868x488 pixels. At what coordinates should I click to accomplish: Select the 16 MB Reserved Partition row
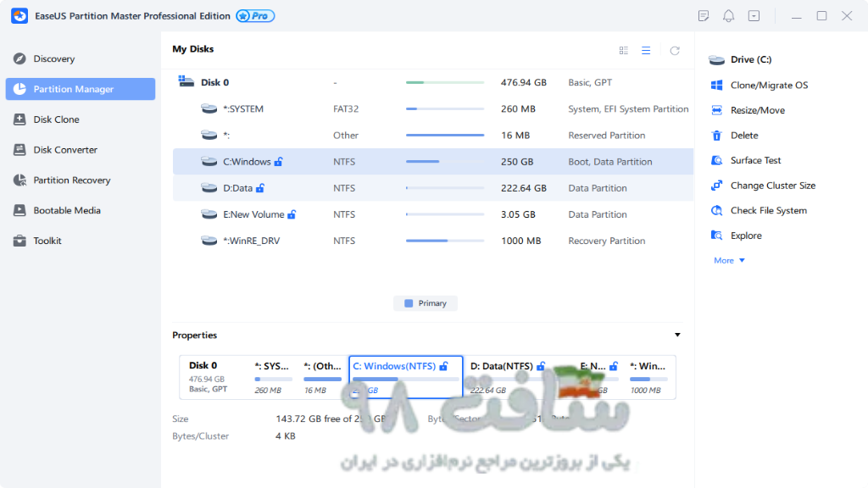pyautogui.click(x=433, y=136)
